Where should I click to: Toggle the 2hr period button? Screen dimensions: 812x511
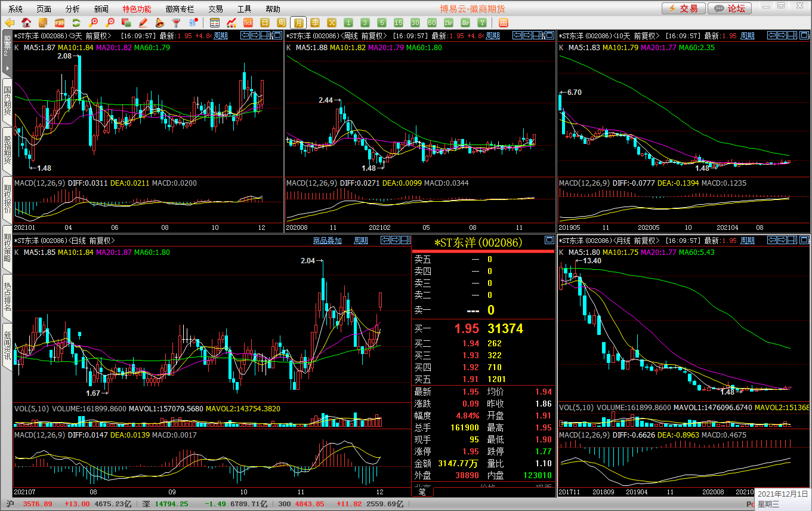[449, 23]
